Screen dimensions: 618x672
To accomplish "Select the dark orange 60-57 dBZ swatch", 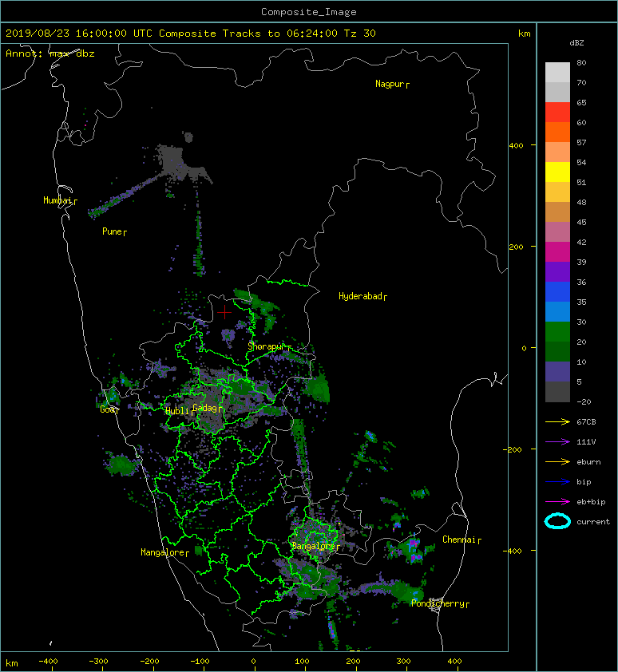I will [557, 132].
